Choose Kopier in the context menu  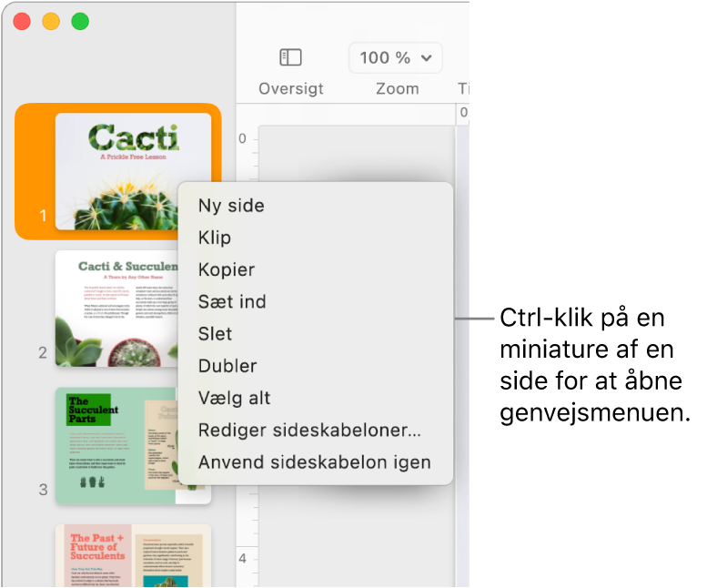[x=316, y=269]
